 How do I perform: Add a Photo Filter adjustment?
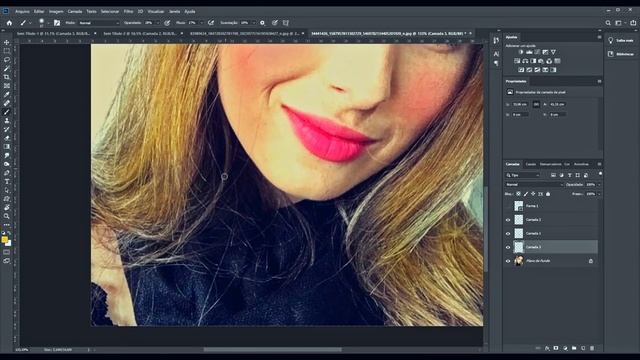click(x=541, y=61)
